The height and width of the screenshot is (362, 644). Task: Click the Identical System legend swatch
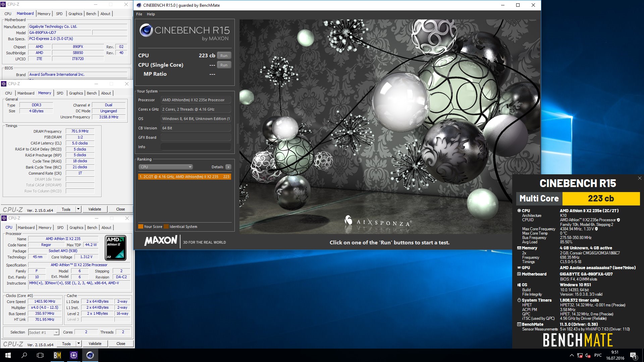[166, 227]
